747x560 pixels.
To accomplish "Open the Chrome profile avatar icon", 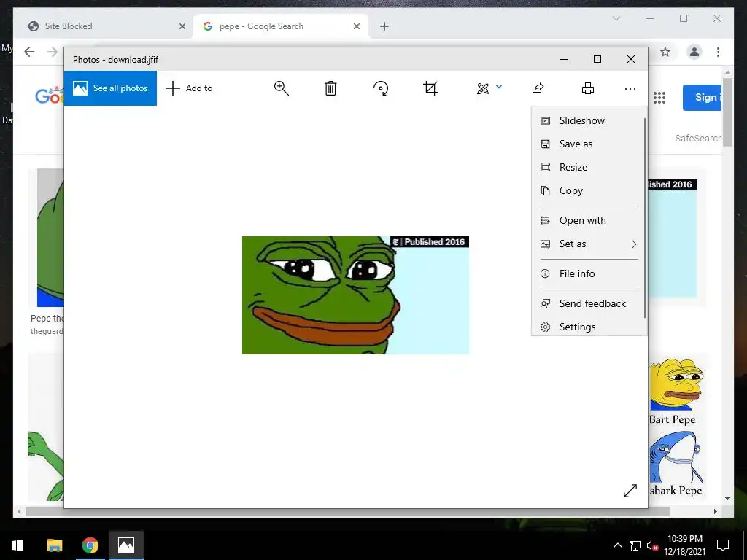I will (x=694, y=52).
